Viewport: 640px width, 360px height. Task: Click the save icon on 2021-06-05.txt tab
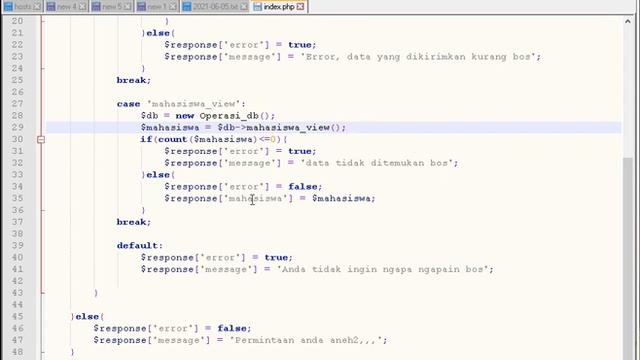click(187, 7)
